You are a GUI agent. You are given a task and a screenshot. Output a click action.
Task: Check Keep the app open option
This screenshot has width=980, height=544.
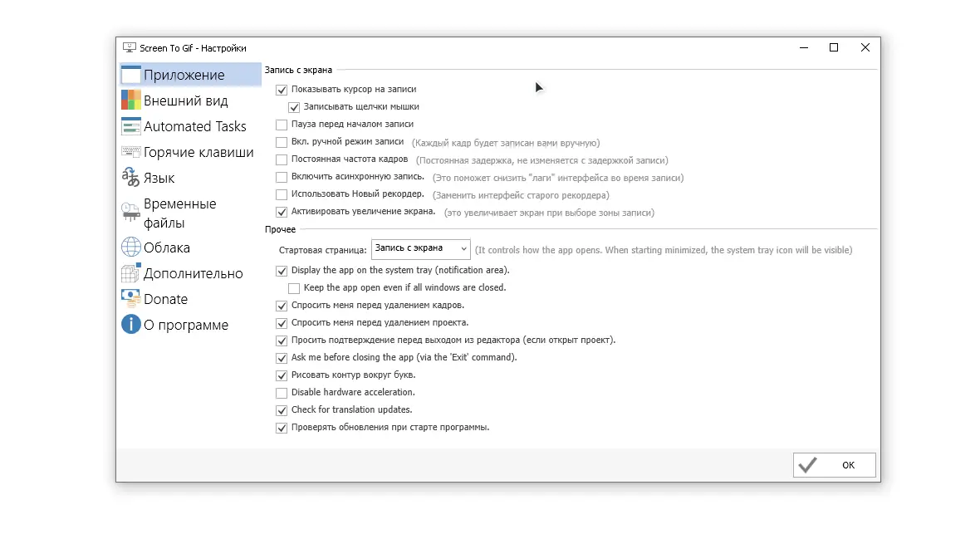tap(294, 289)
